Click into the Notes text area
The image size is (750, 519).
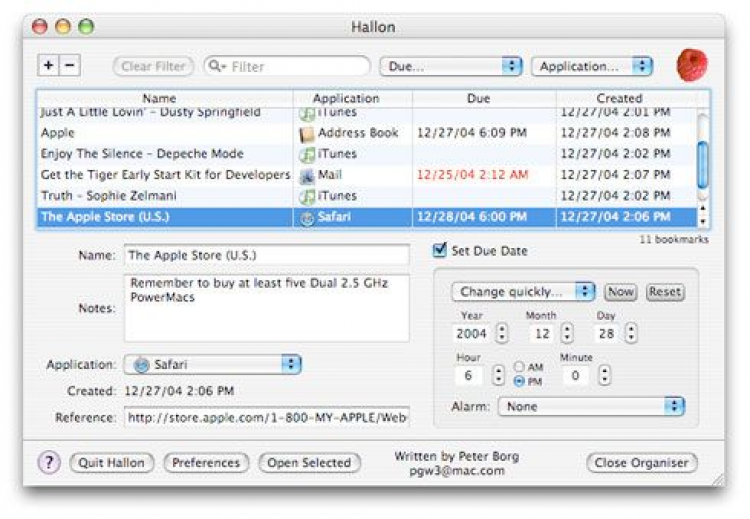coord(267,309)
